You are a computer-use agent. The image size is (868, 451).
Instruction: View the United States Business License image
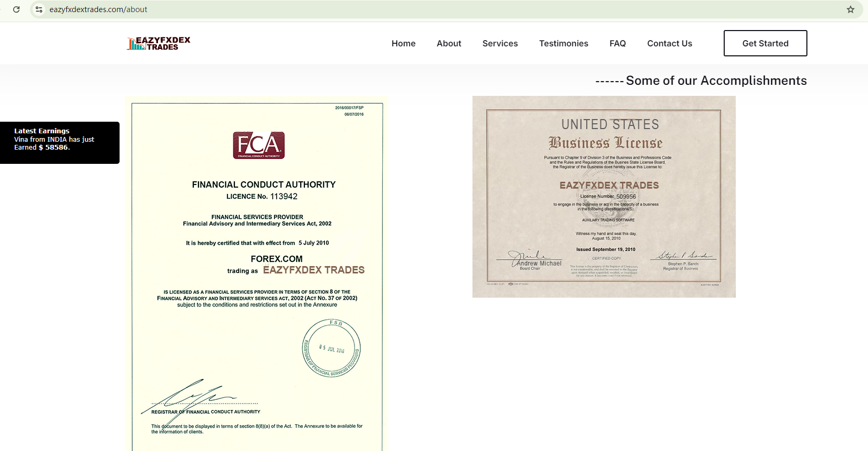point(604,197)
